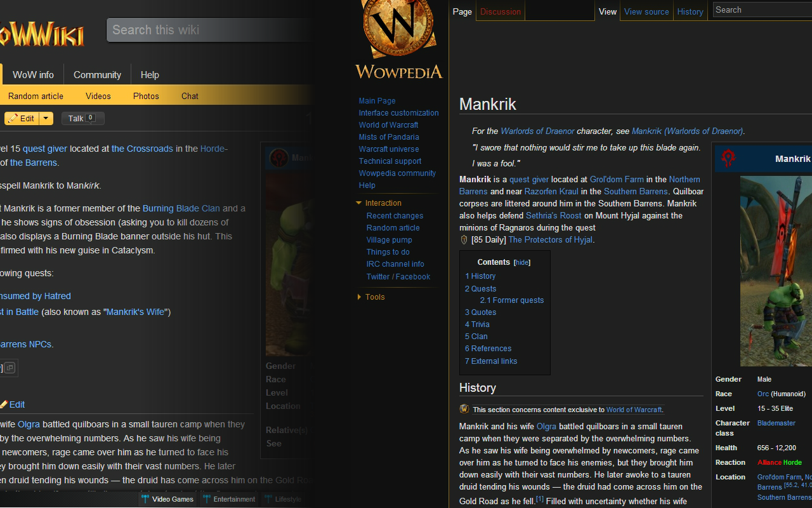812x508 pixels.
Task: Click the pencil Edit section link
Action: tap(13, 404)
